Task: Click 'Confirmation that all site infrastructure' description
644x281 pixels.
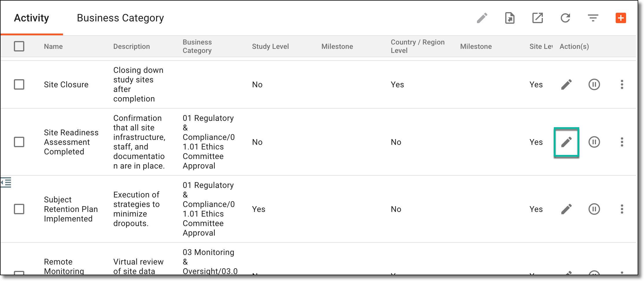Action: [x=139, y=142]
